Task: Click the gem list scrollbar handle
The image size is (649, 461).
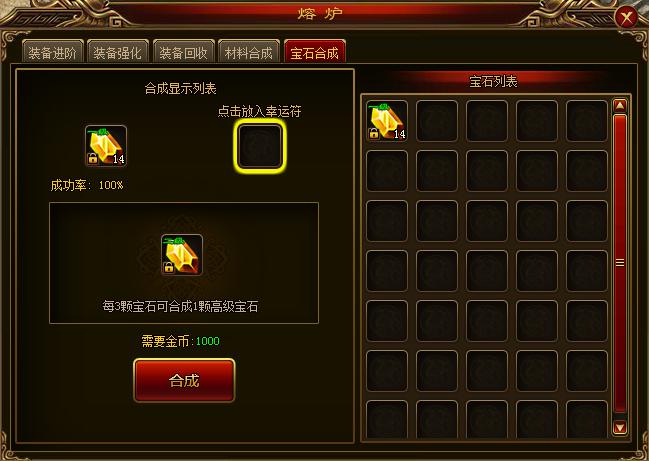Action: coord(620,263)
